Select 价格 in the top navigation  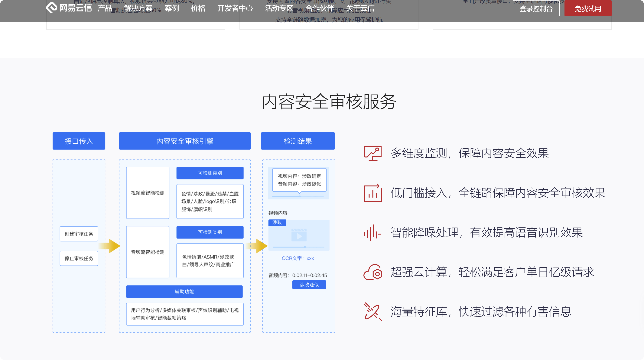pyautogui.click(x=198, y=8)
